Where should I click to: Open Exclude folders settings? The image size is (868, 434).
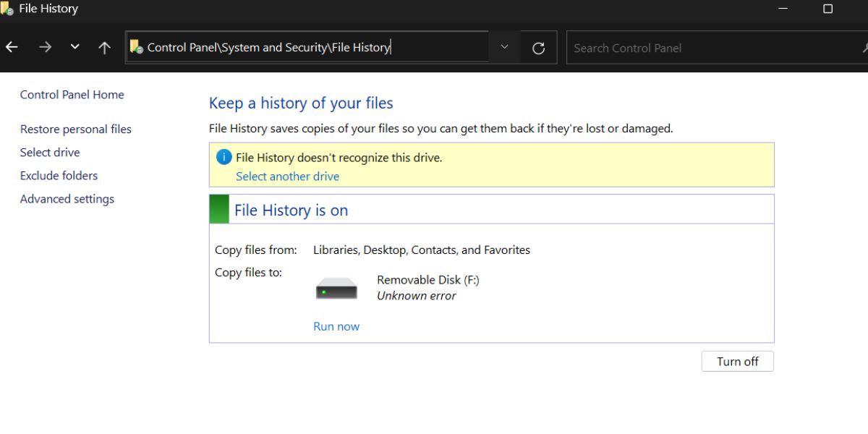point(59,176)
